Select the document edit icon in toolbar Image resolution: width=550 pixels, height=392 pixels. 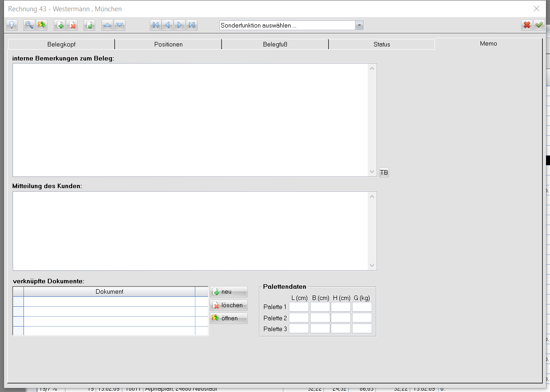point(89,25)
